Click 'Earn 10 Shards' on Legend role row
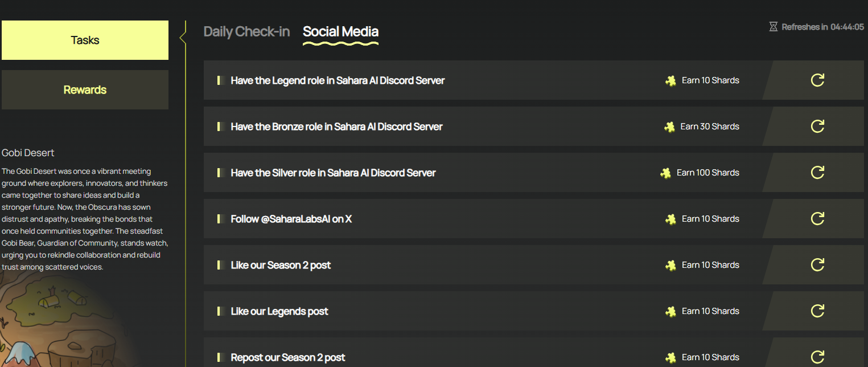The image size is (868, 367). point(710,80)
